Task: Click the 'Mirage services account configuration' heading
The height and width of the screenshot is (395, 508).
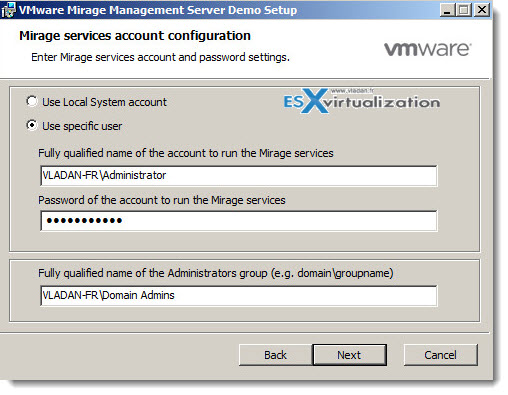Action: (135, 36)
